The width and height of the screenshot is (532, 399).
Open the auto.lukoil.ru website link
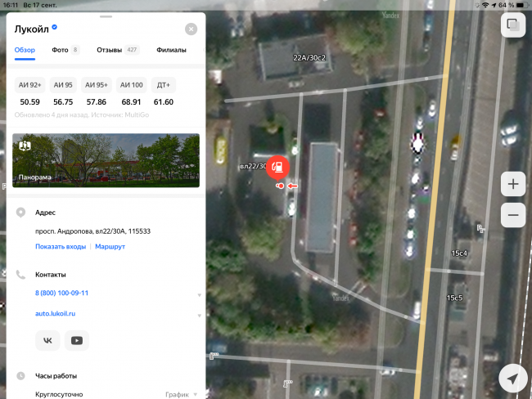tap(56, 314)
